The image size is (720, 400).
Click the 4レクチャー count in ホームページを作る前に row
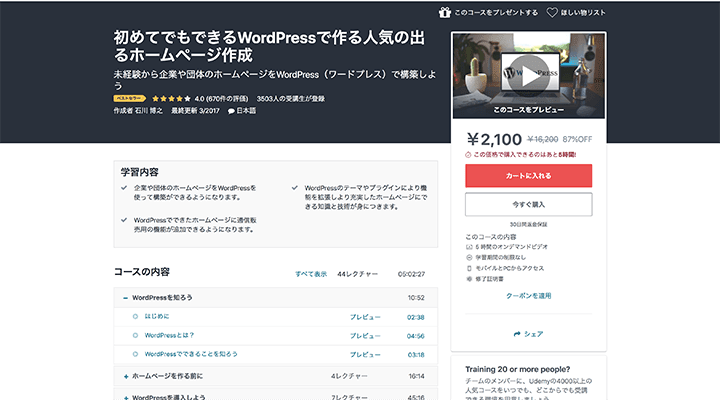point(349,376)
